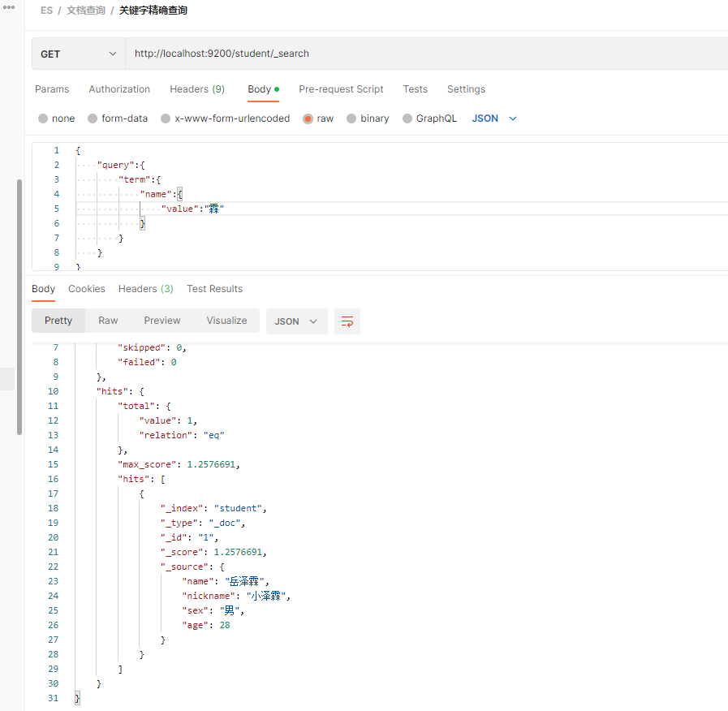Switch to the Params tab
728x711 pixels.
point(52,89)
